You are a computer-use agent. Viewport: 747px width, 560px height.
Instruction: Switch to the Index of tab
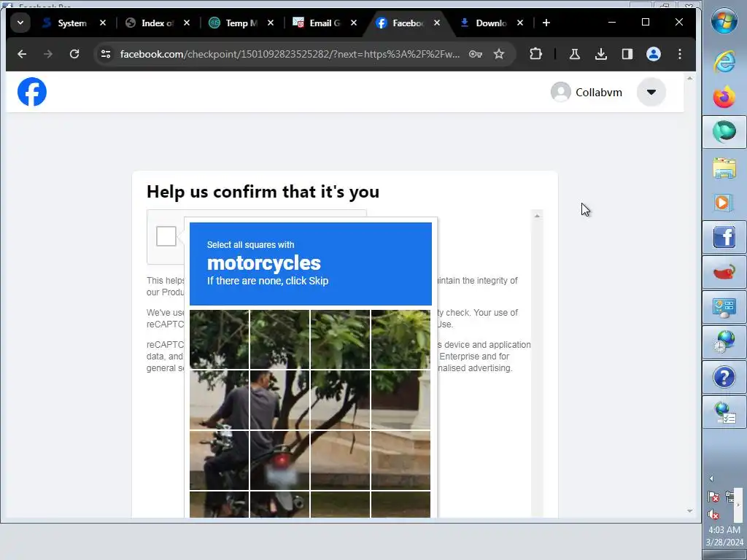point(158,23)
